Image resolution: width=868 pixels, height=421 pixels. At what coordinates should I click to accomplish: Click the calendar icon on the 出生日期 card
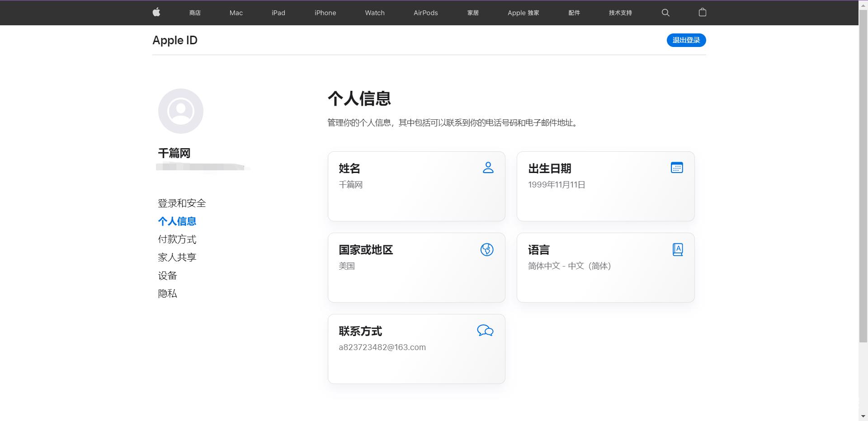677,168
